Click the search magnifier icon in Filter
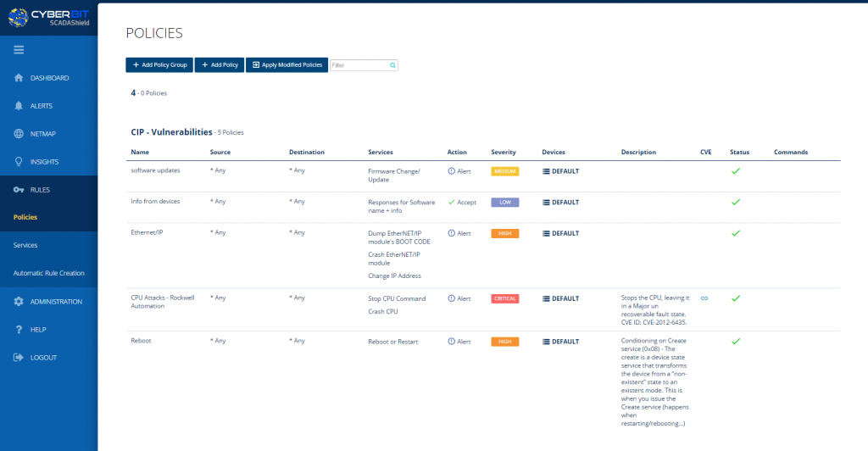Screen dimensions: 868x451 coord(392,65)
